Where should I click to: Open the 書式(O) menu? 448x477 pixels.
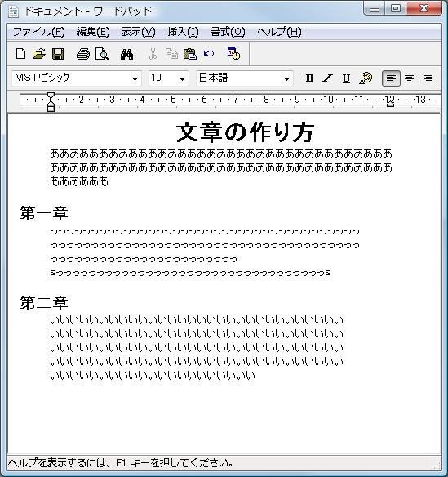point(228,32)
